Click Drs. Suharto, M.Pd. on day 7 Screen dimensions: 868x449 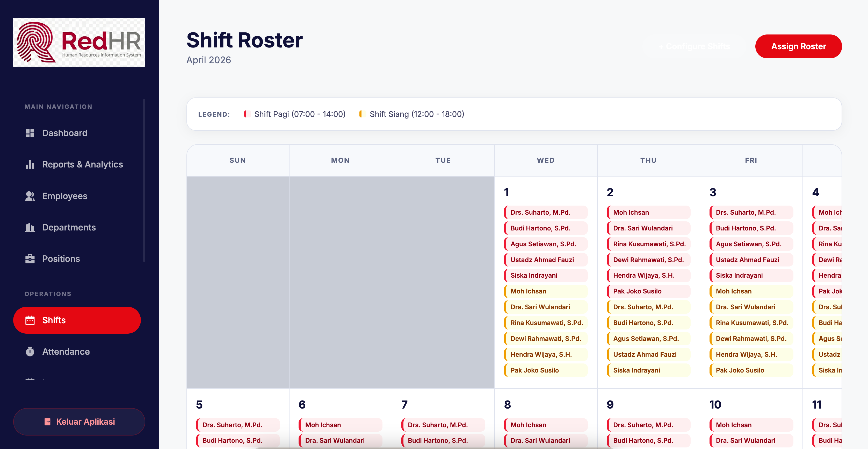coord(443,425)
